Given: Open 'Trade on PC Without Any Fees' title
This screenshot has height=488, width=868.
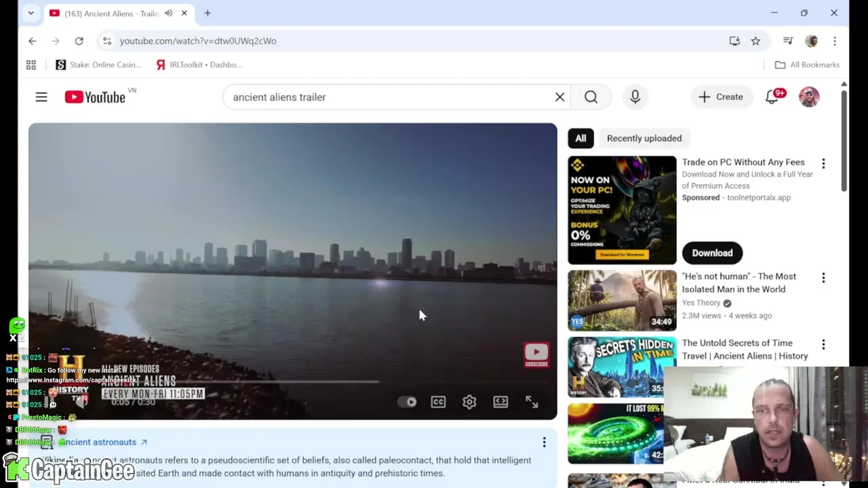Looking at the screenshot, I should click(x=743, y=162).
